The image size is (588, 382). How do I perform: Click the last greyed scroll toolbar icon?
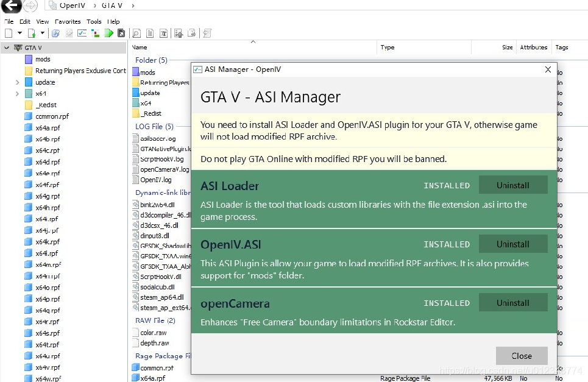pyautogui.click(x=207, y=34)
